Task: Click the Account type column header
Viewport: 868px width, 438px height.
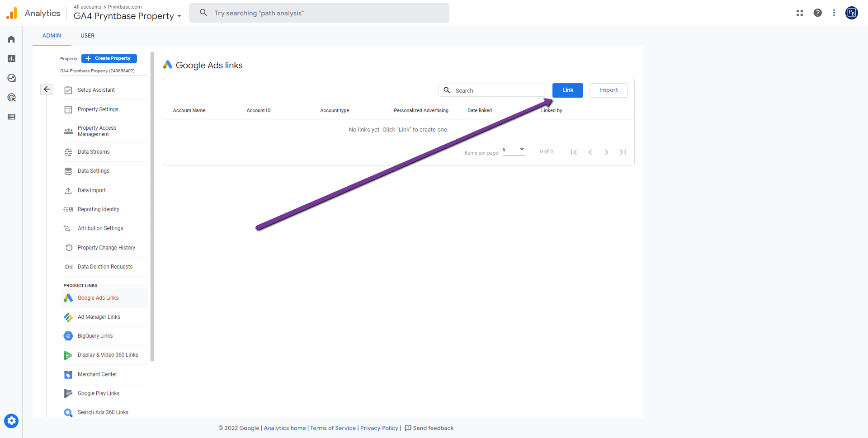Action: pos(335,110)
